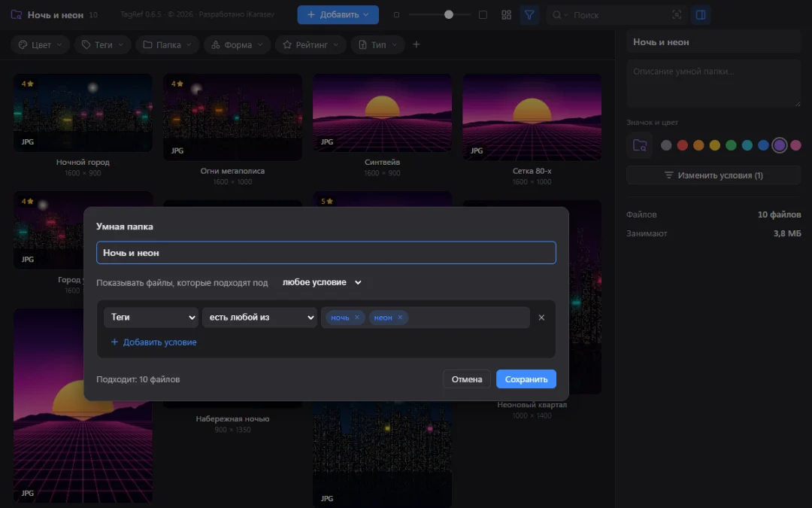812x508 pixels.
Task: Click the small thumbnail size icon
Action: coord(396,15)
